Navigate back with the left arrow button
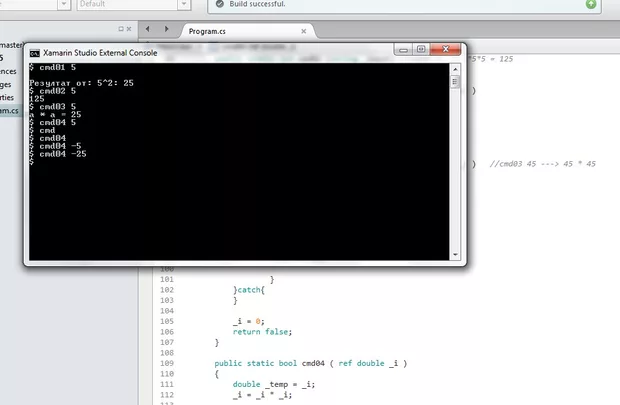The width and height of the screenshot is (620, 405). (147, 29)
